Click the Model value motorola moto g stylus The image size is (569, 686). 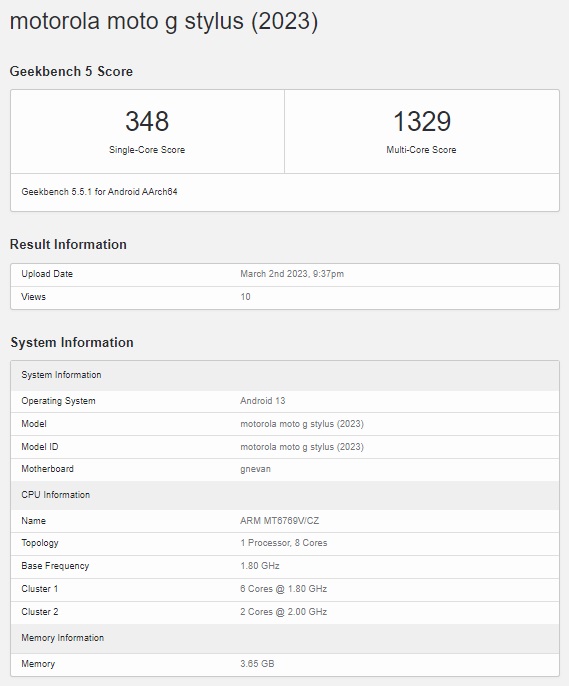click(x=302, y=424)
